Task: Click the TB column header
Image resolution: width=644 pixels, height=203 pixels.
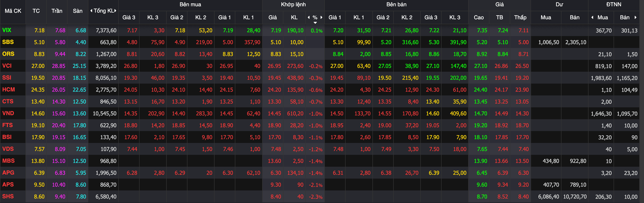Action: coord(499,17)
